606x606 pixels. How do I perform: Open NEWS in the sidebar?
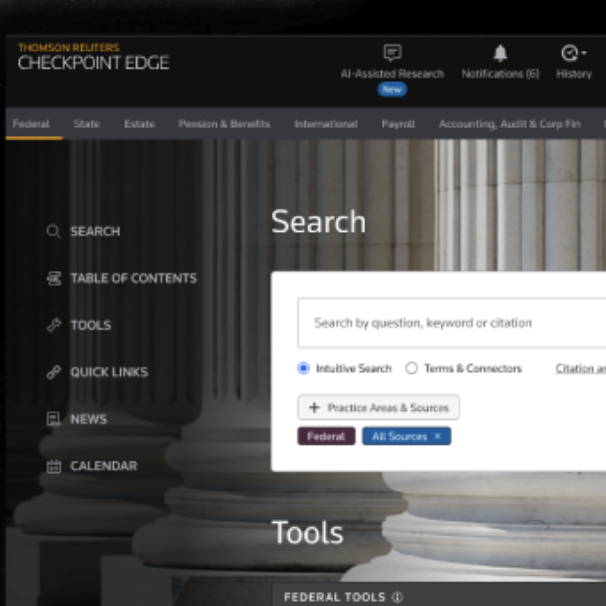(x=89, y=419)
